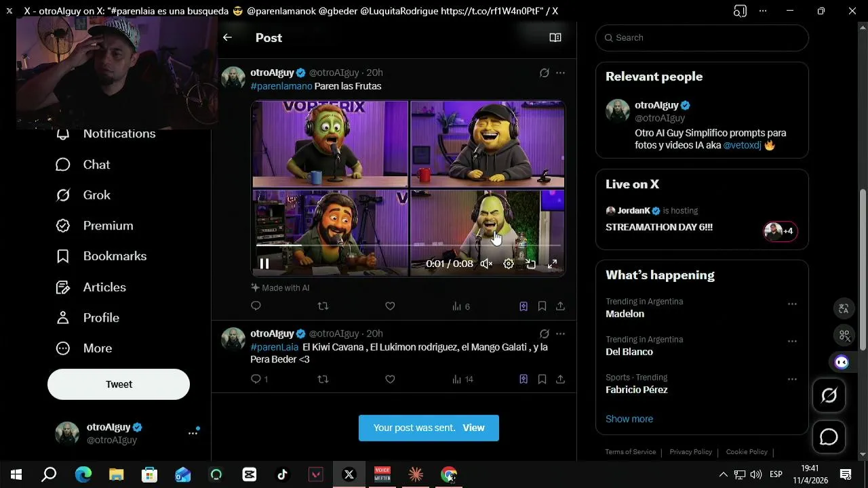Open Chrome from the taskbar

448,474
